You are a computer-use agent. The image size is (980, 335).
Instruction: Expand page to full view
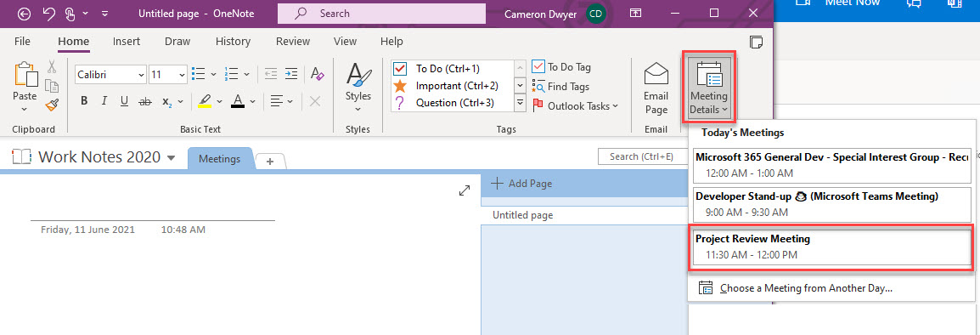click(x=465, y=190)
